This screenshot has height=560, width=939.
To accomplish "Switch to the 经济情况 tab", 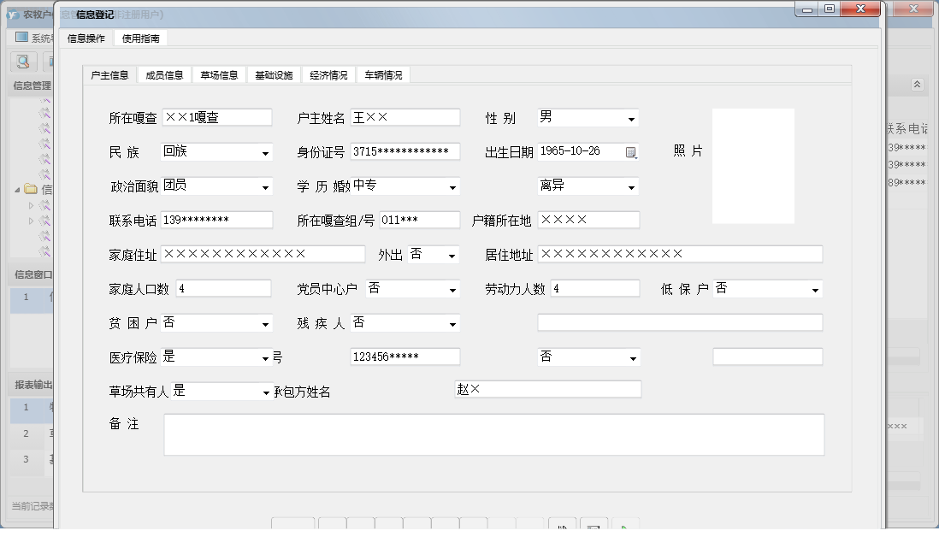I will click(x=328, y=74).
